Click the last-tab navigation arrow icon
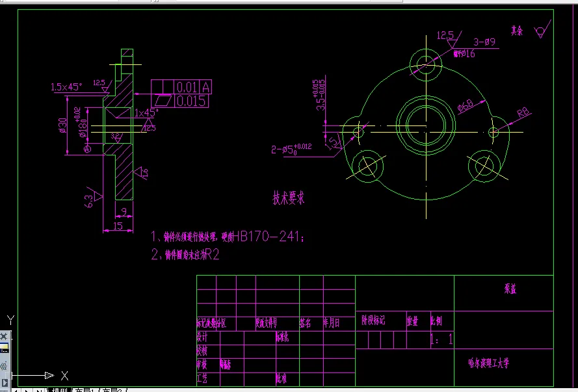This screenshot has height=392, width=578. pyautogui.click(x=38, y=389)
